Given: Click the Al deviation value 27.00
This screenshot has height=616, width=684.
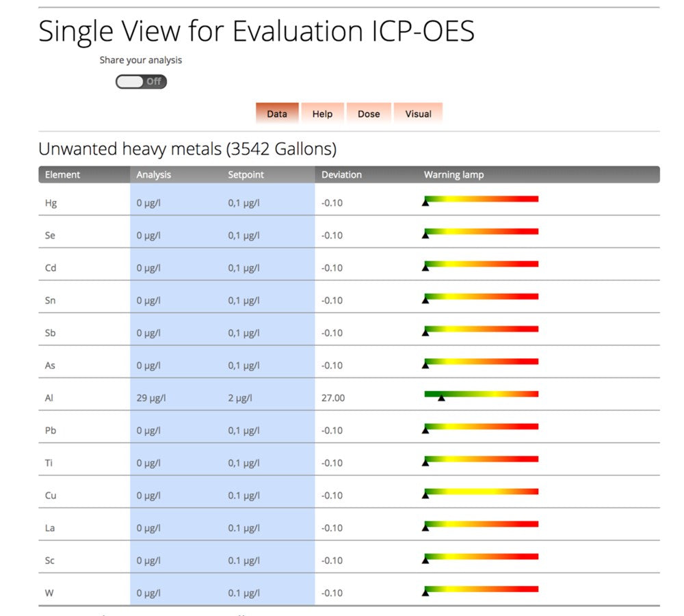Looking at the screenshot, I should [333, 398].
